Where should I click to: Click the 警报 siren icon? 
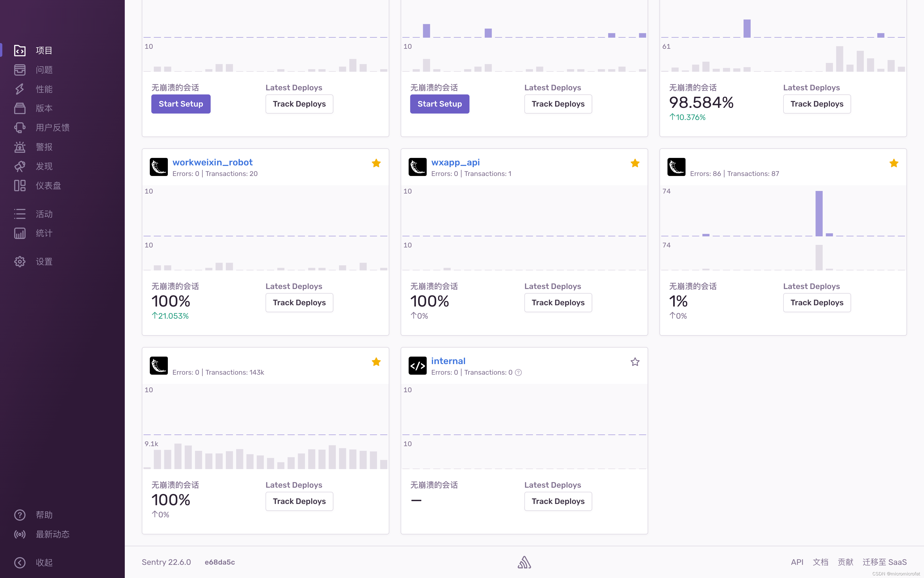20,147
